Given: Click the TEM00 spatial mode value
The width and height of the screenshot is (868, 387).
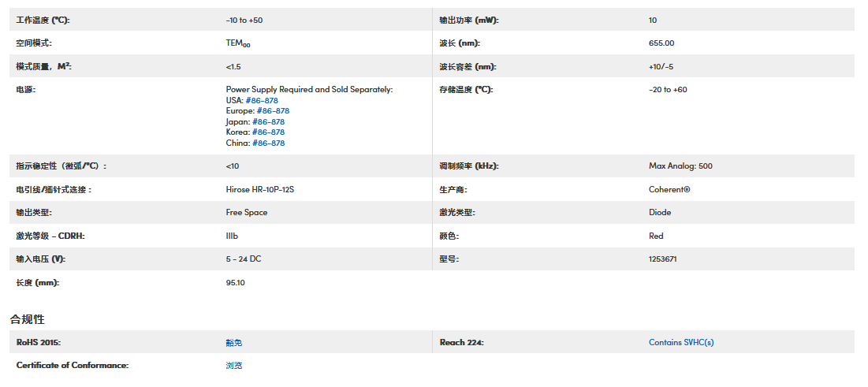Looking at the screenshot, I should click(238, 44).
